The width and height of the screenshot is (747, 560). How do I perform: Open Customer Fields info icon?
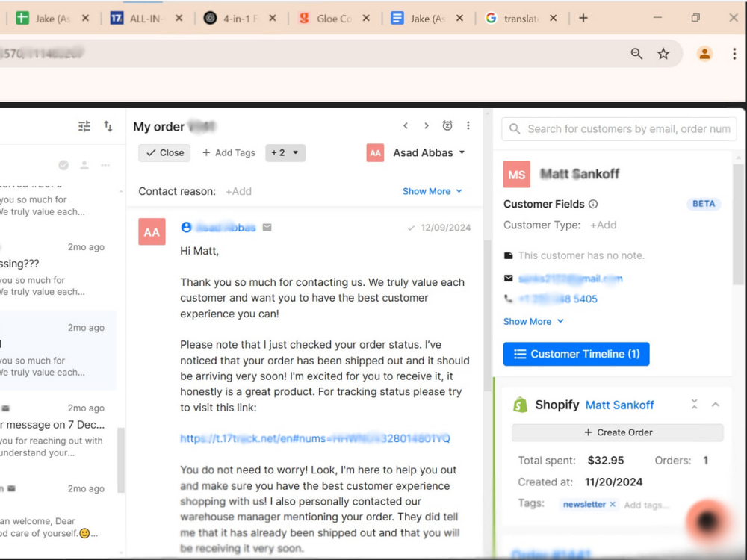pyautogui.click(x=593, y=204)
